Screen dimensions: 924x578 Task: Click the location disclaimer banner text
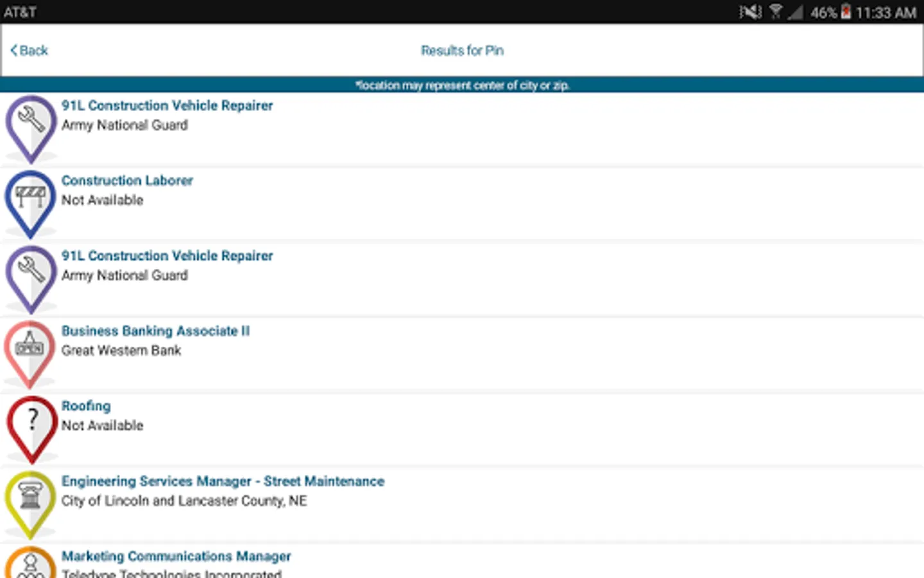(462, 85)
